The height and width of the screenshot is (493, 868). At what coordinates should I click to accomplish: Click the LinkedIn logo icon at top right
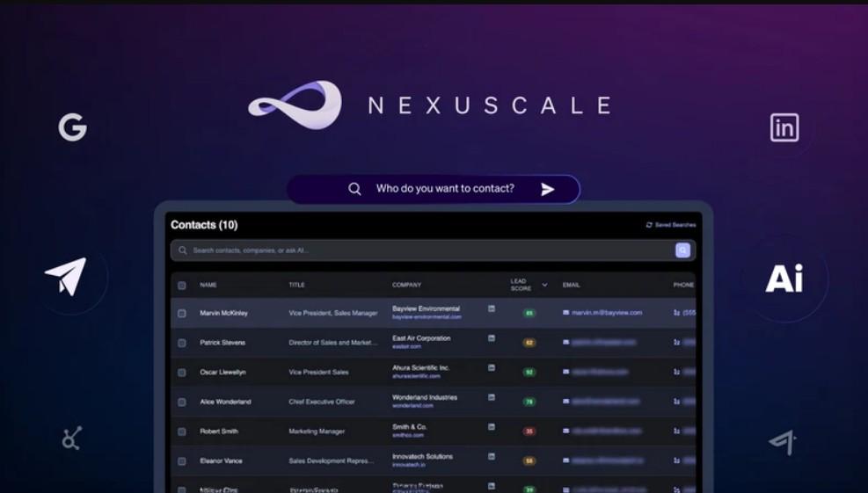784,128
